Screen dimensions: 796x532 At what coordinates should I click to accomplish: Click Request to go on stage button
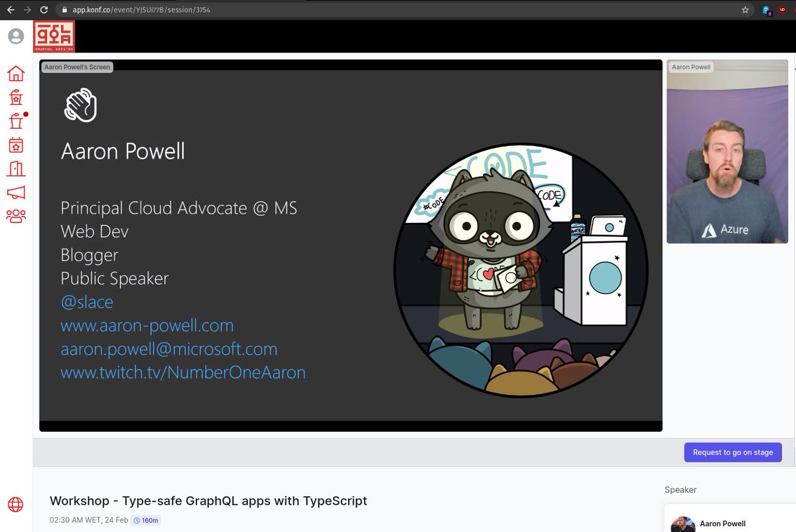(733, 452)
